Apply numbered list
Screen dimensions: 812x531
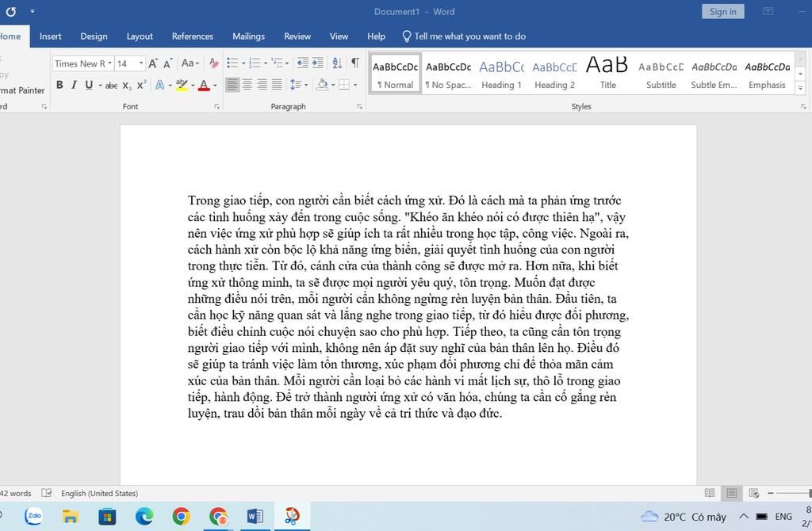point(255,63)
